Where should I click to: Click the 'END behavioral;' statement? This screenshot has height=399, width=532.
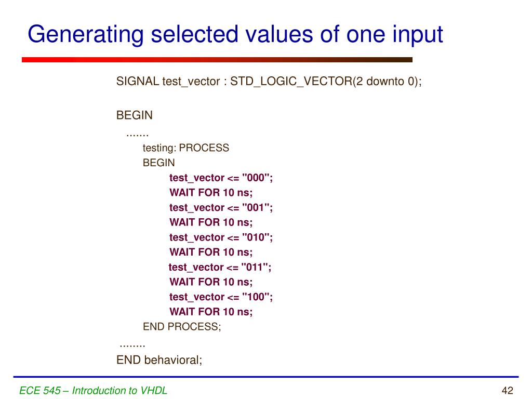pyautogui.click(x=159, y=360)
